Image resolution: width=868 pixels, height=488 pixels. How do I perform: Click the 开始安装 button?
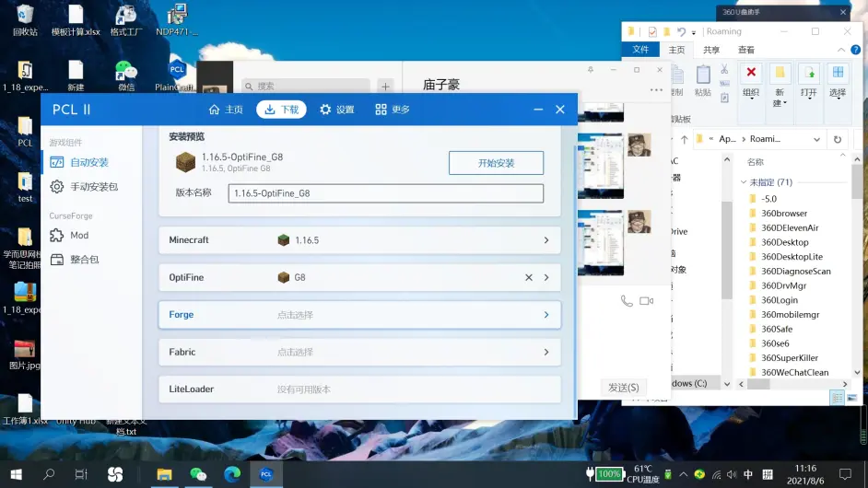(496, 163)
